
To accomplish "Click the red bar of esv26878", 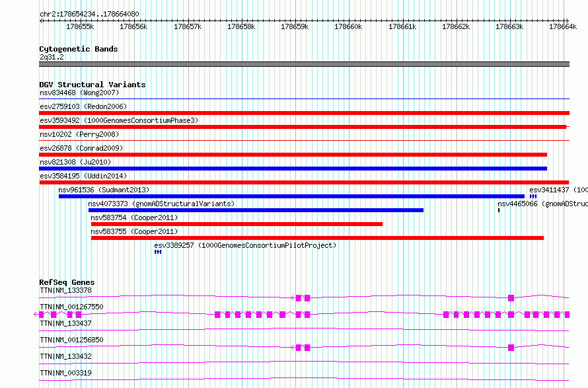I will pyautogui.click(x=293, y=155).
